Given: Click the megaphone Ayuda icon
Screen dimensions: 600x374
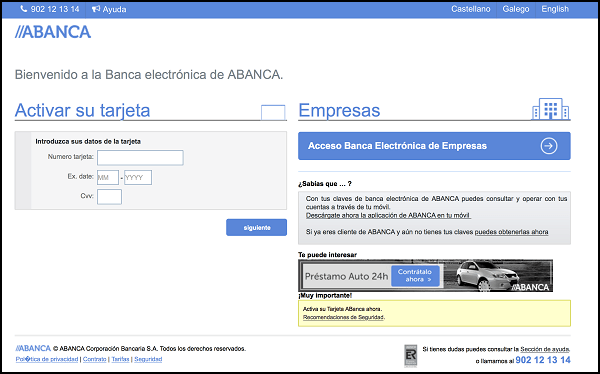Looking at the screenshot, I should (x=96, y=9).
